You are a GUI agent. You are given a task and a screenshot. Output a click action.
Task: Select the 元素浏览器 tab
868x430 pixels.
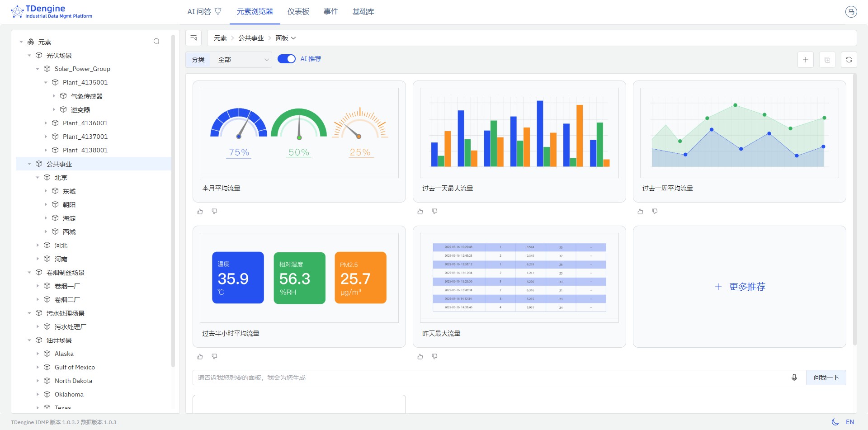[x=255, y=12]
